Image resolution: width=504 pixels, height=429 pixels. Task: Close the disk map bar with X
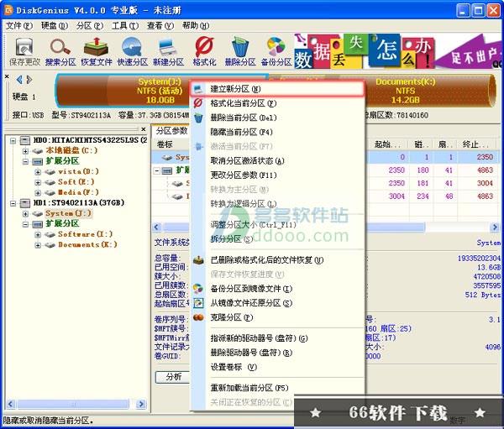(7, 76)
